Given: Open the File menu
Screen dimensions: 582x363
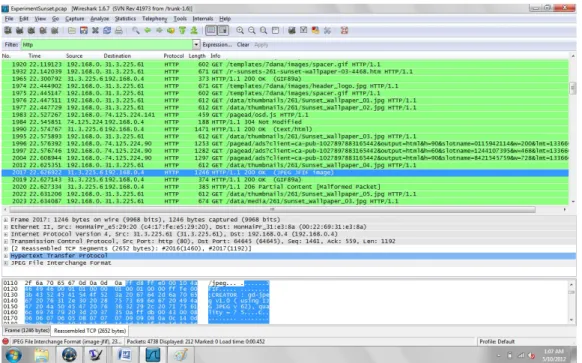Looking at the screenshot, I should point(9,19).
